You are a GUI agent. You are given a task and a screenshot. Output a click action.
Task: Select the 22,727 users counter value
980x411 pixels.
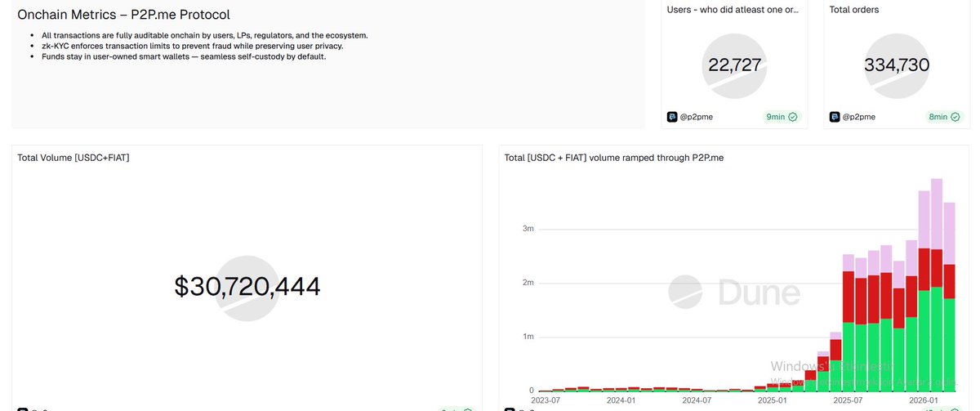point(734,65)
